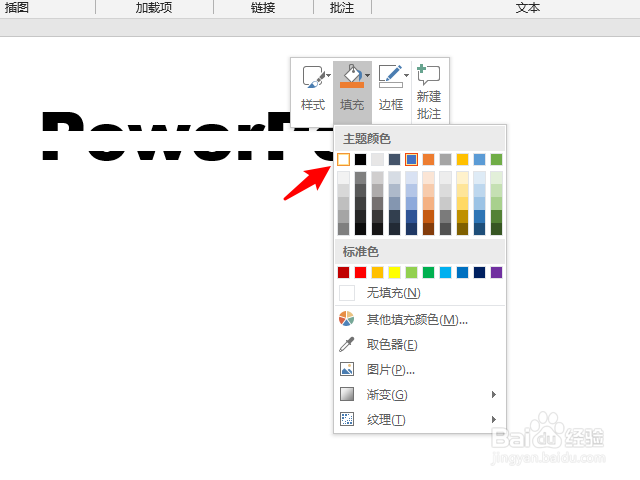Pick the green theme color swatch
Viewport: 640px width, 480px height.
496,160
